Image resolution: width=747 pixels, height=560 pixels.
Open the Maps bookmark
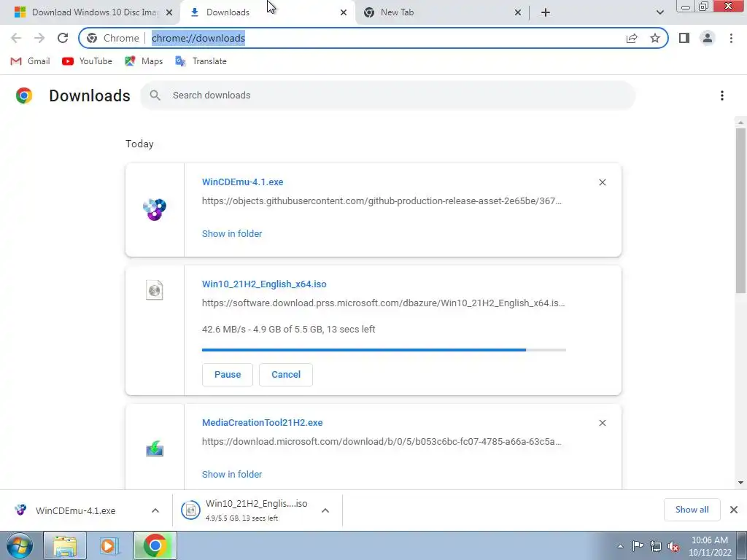(144, 61)
